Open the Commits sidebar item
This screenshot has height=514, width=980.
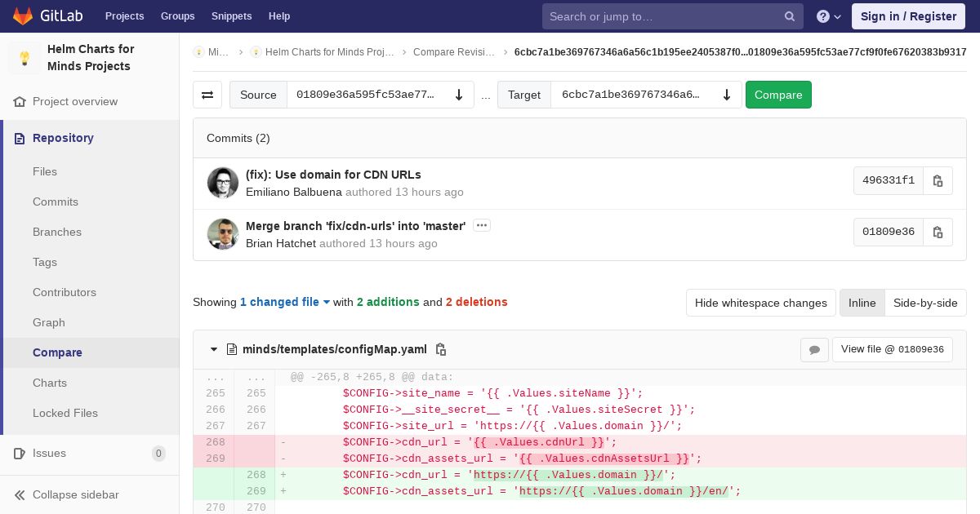click(x=56, y=202)
